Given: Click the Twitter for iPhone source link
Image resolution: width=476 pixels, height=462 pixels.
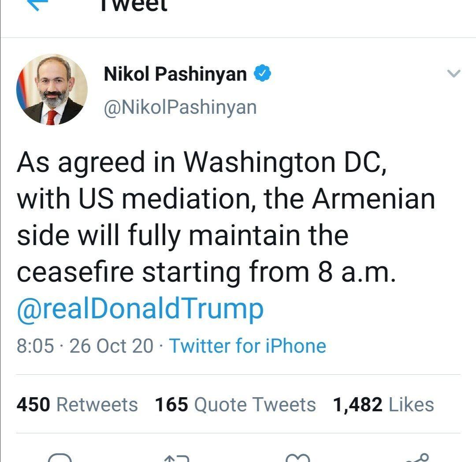Looking at the screenshot, I should 247,346.
